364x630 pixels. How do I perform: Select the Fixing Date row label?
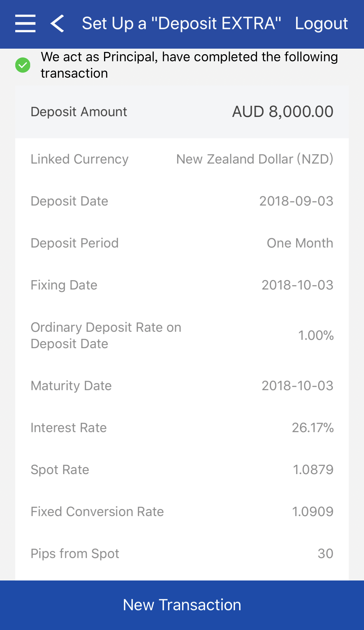point(64,285)
